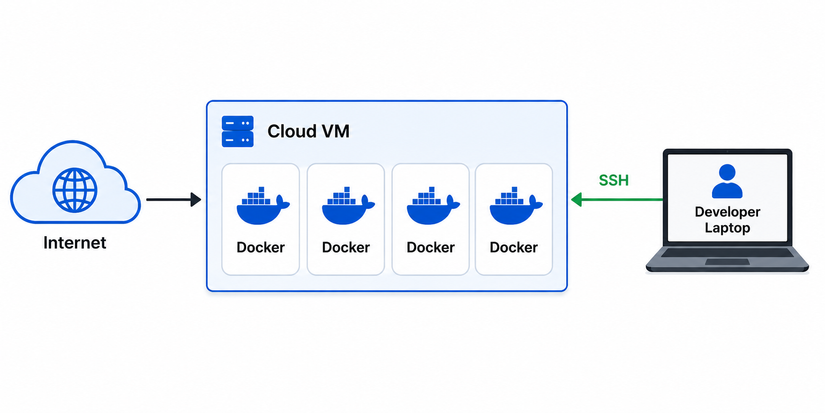The height and width of the screenshot is (413, 825).
Task: Click the Docker label in the first card
Action: point(260,247)
